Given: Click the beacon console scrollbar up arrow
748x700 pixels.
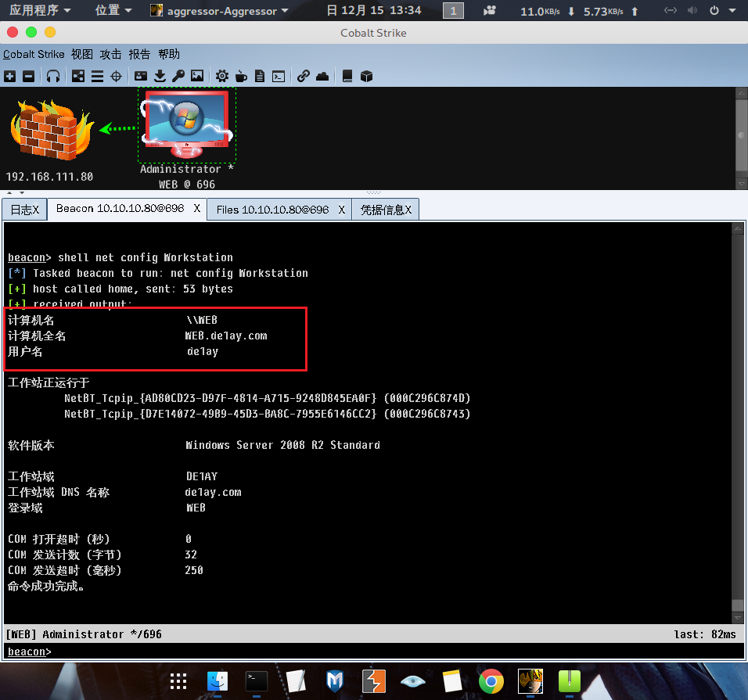Looking at the screenshot, I should click(738, 228).
